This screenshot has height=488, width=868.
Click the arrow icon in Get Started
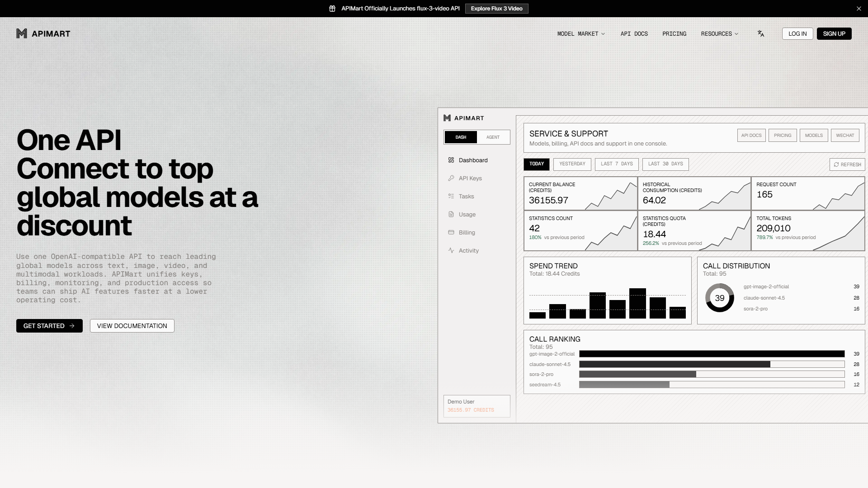pyautogui.click(x=72, y=326)
